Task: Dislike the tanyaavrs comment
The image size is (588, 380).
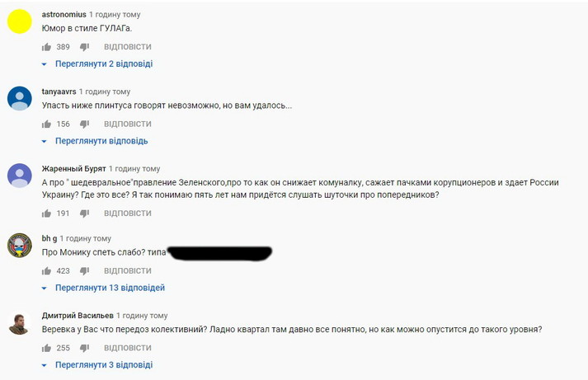Action: click(84, 124)
